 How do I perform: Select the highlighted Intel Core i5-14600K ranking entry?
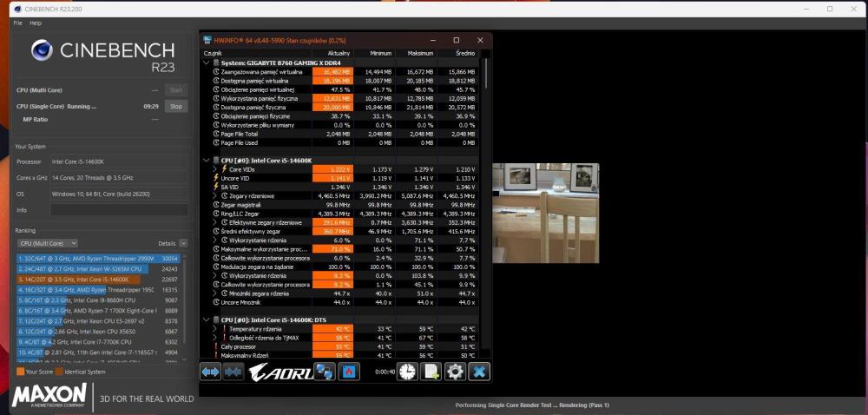point(99,280)
